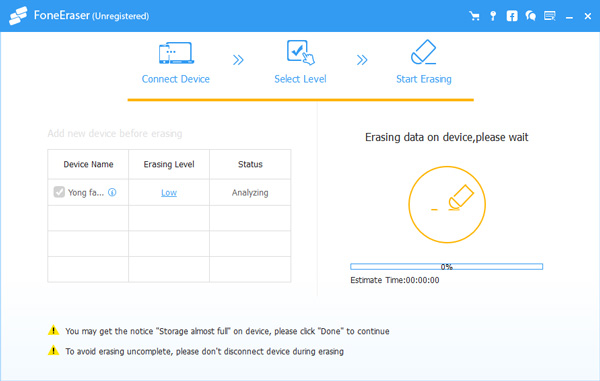Screen dimensions: 600x381
Task: Click the Device Name column header
Action: 88,164
